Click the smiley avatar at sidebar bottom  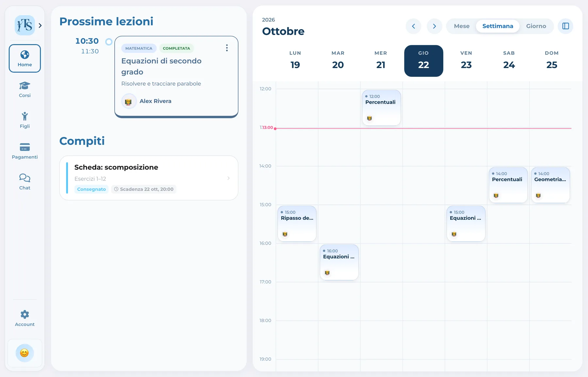[x=25, y=353]
